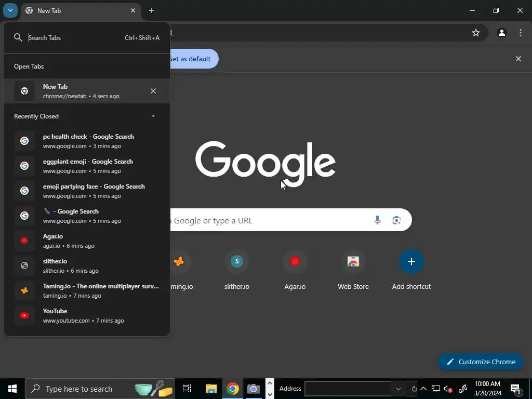Click the taskbar toolbar up arrow
The image size is (532, 399).
(270, 383)
